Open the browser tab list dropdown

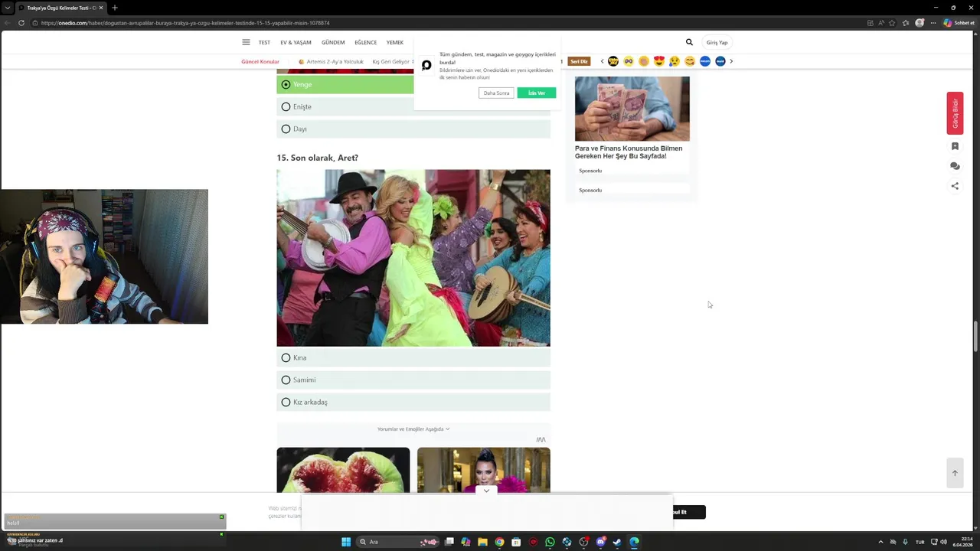[7, 8]
